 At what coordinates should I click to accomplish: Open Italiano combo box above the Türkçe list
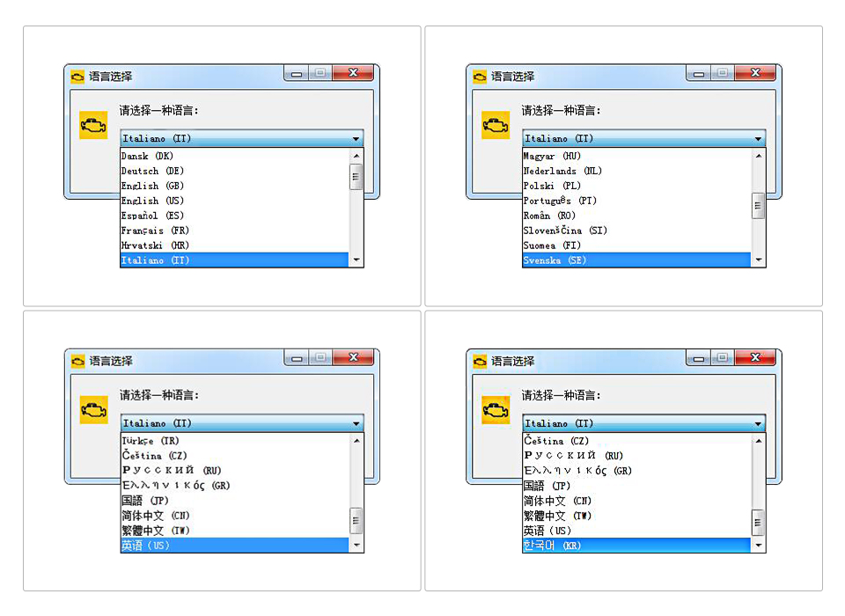point(242,423)
